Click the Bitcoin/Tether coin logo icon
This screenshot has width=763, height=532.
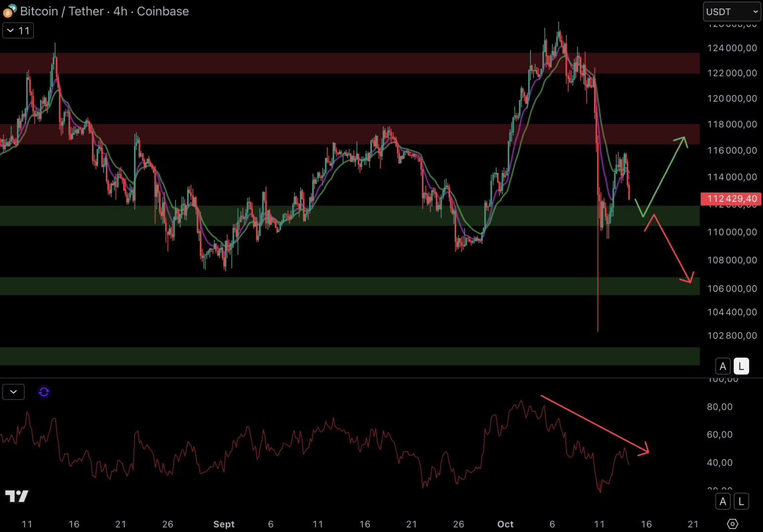9,11
